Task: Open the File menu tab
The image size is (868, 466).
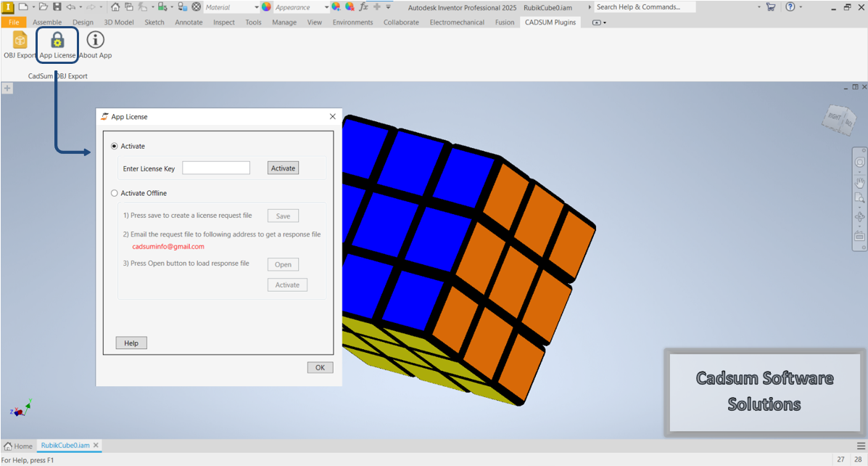Action: [14, 23]
